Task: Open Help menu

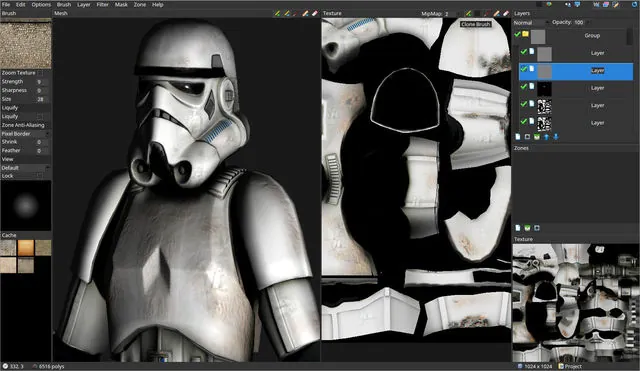Action: 158,4
